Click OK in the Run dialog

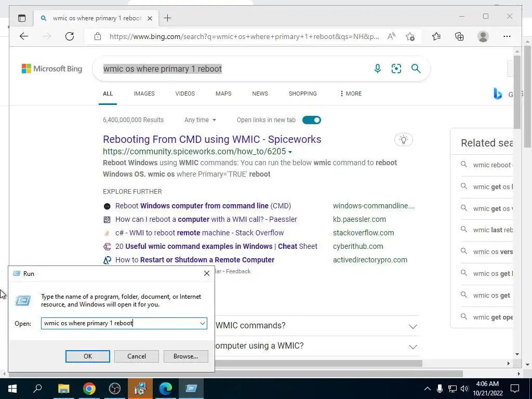tap(87, 356)
